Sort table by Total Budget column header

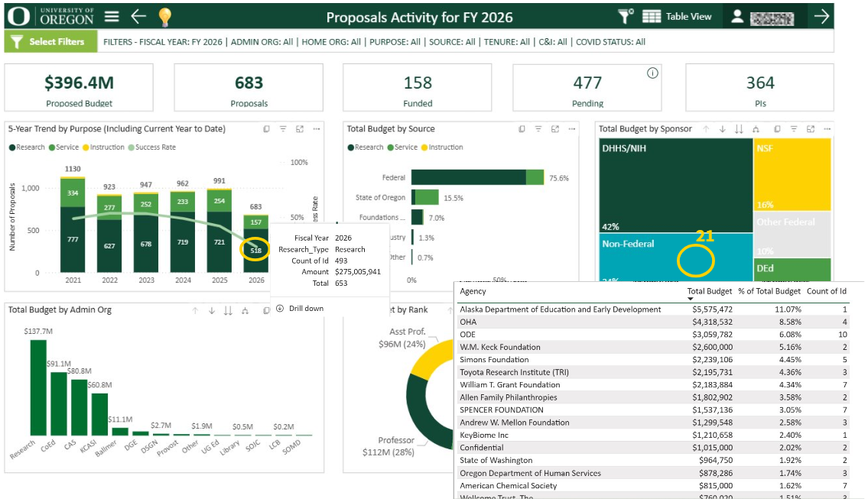coord(709,291)
